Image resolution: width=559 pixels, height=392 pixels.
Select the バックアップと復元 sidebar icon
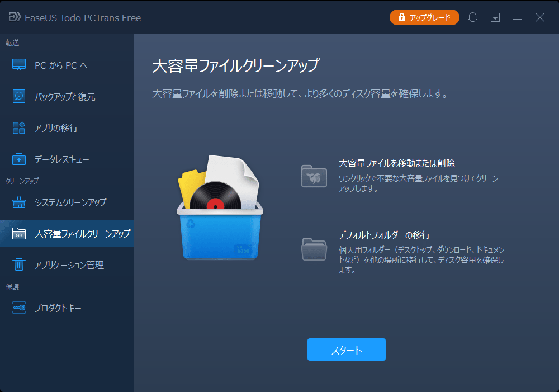(18, 96)
